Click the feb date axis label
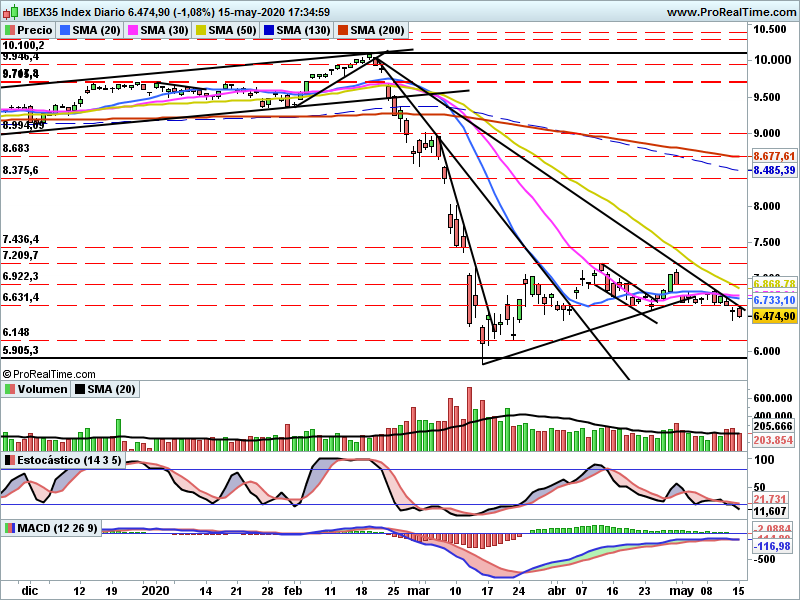The height and width of the screenshot is (600, 800). tap(293, 591)
